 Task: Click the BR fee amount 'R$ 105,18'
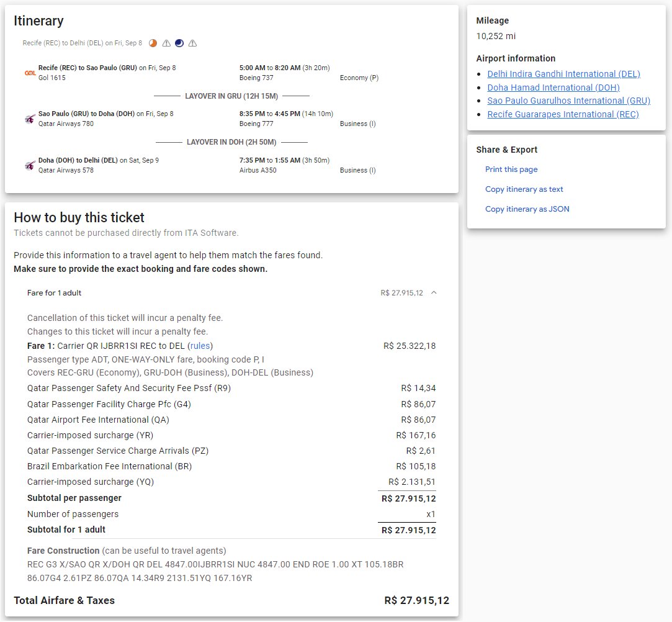pos(416,466)
